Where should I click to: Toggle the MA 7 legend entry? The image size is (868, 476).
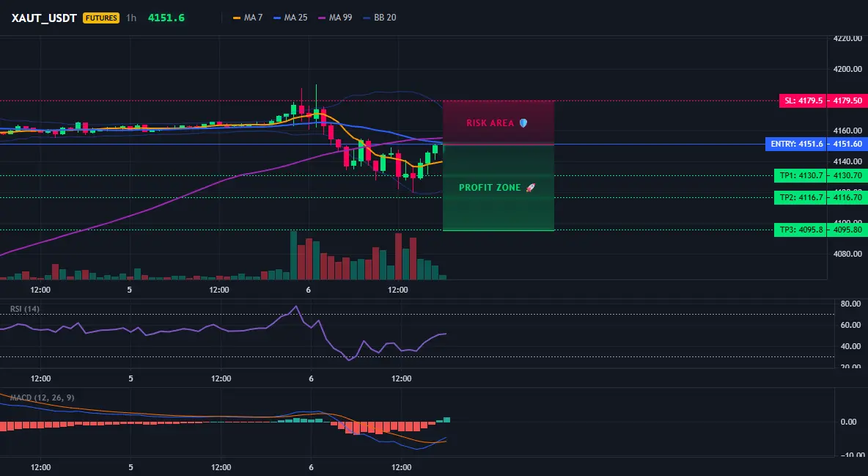[248, 18]
